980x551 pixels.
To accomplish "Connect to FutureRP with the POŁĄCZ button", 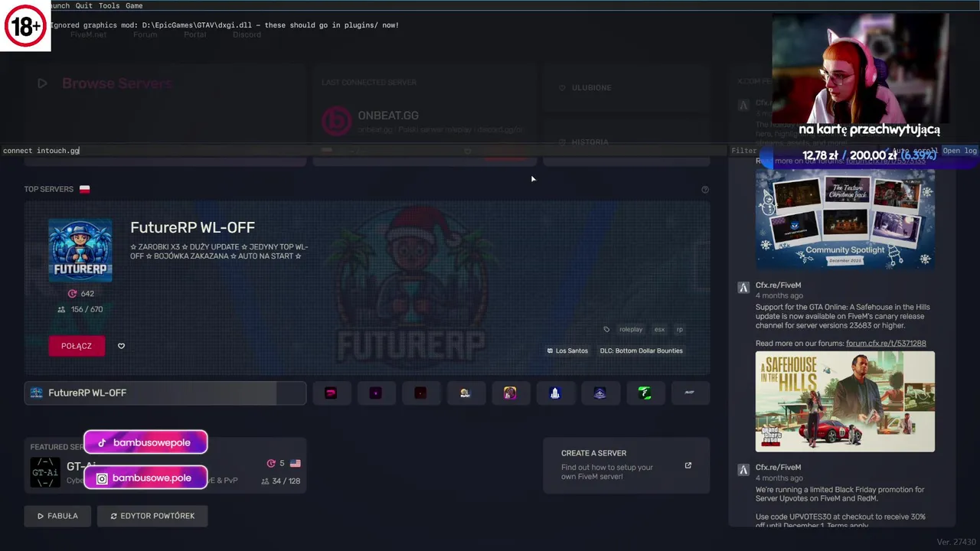I will [x=77, y=346].
